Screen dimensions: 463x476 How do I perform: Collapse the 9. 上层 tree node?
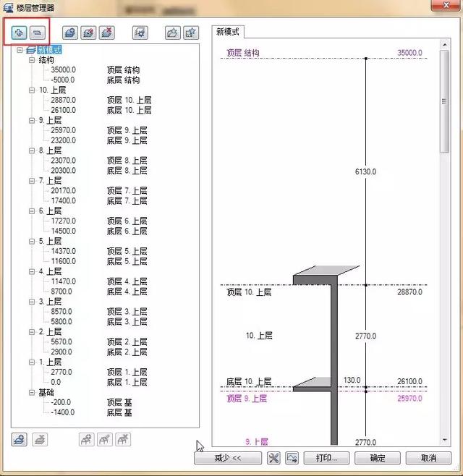32,120
